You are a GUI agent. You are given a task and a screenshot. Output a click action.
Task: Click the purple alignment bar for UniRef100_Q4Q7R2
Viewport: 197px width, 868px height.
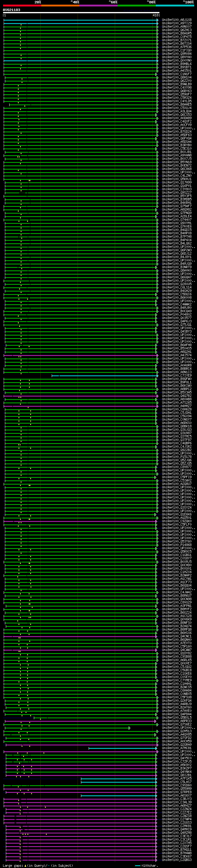[x=81, y=396]
